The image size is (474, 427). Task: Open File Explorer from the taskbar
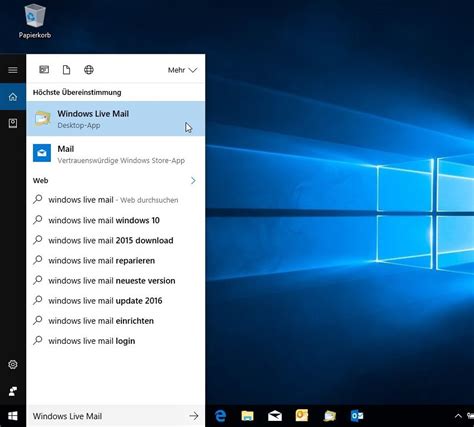(247, 416)
